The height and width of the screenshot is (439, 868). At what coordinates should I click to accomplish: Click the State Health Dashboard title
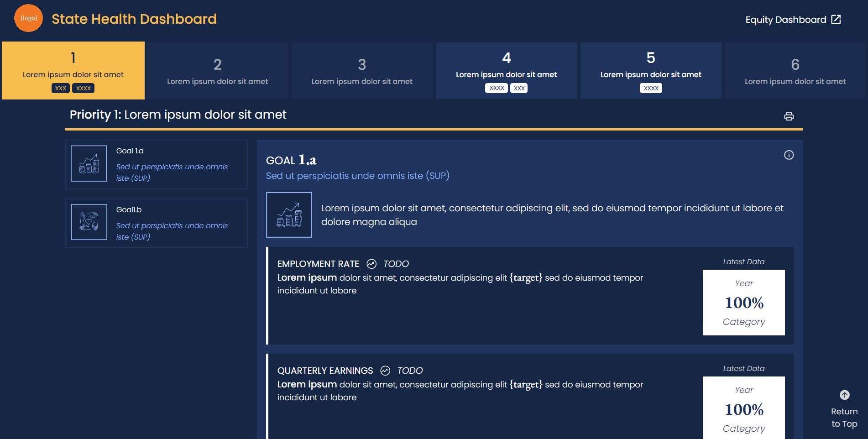coord(134,19)
